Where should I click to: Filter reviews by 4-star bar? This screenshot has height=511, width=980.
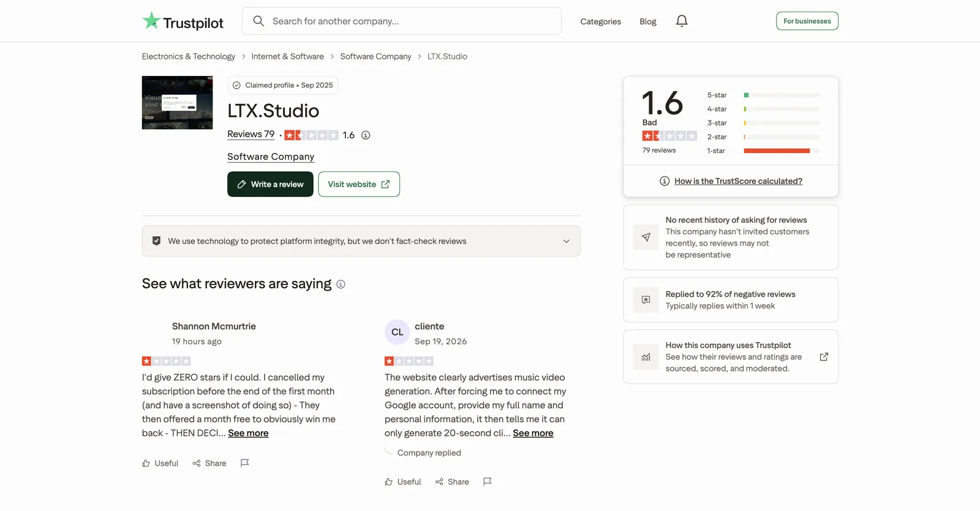(763, 109)
